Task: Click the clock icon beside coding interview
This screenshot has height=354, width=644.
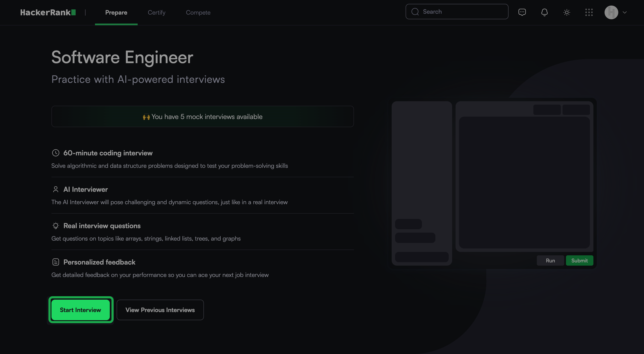Action: [56, 153]
